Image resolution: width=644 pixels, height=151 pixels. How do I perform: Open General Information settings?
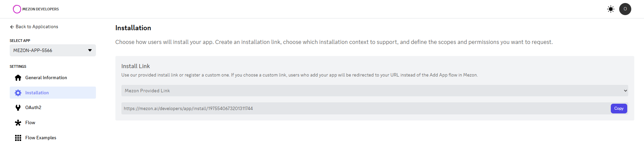pyautogui.click(x=46, y=78)
